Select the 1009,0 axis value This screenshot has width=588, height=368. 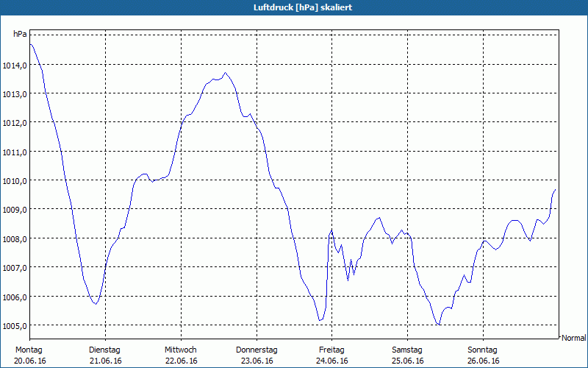click(15, 210)
